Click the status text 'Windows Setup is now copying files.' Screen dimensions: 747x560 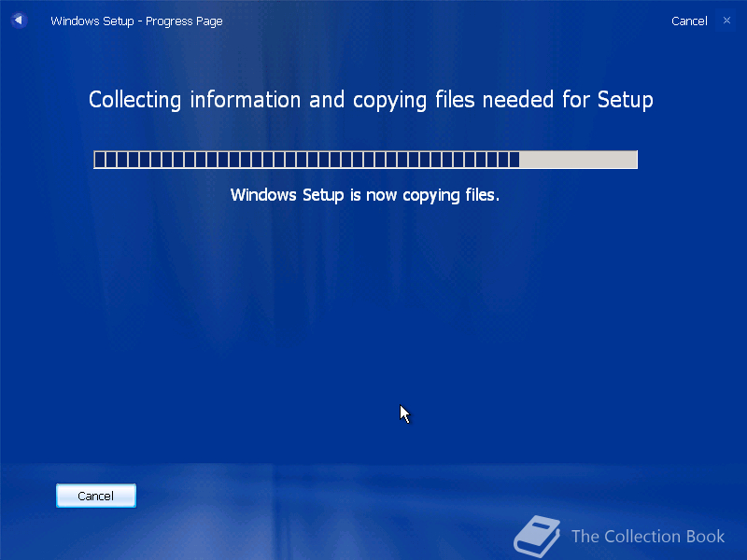(x=365, y=195)
